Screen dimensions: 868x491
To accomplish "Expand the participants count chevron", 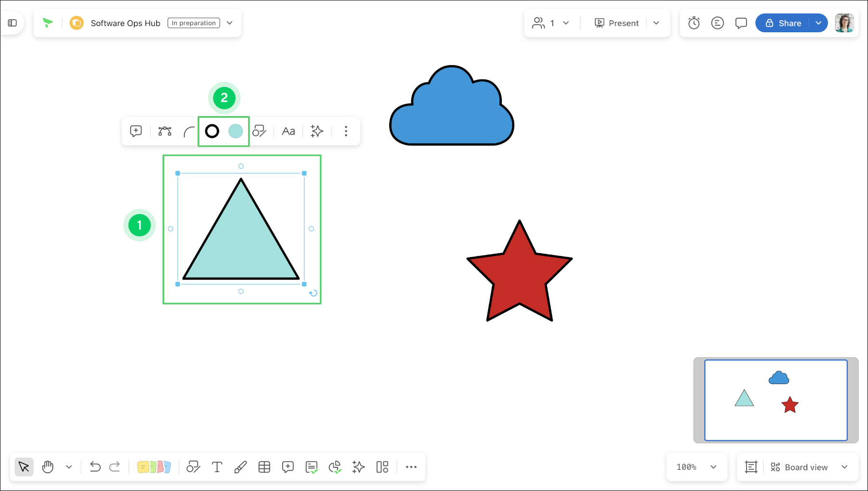I will (566, 23).
